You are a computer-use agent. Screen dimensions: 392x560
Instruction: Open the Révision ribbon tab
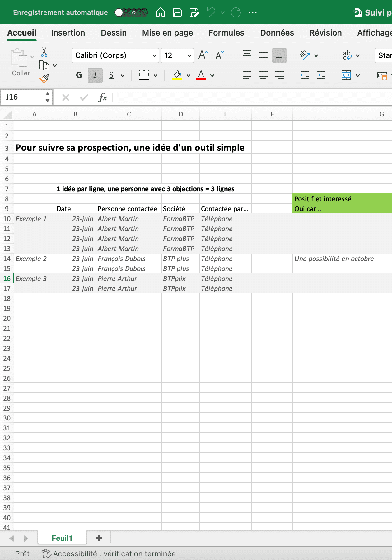[x=325, y=33]
